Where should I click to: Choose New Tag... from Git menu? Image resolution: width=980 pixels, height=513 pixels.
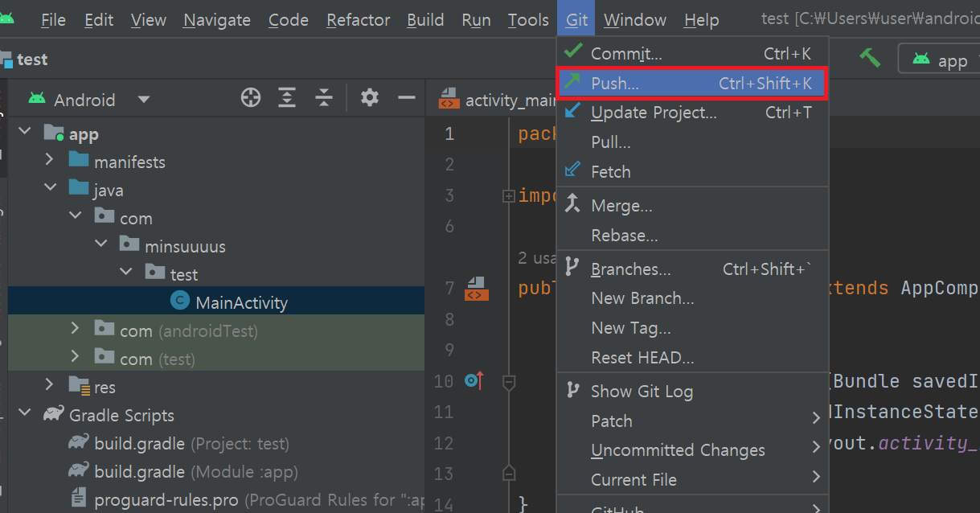692,328
